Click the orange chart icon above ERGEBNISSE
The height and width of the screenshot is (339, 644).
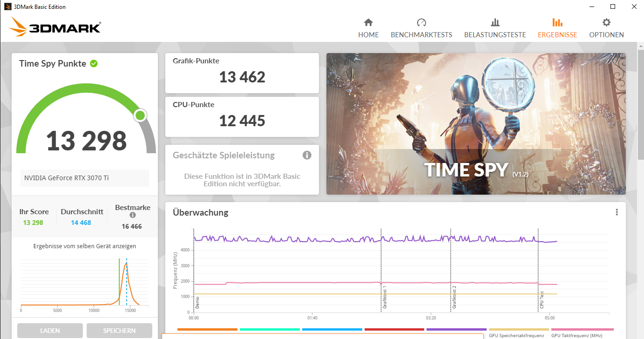pyautogui.click(x=557, y=22)
